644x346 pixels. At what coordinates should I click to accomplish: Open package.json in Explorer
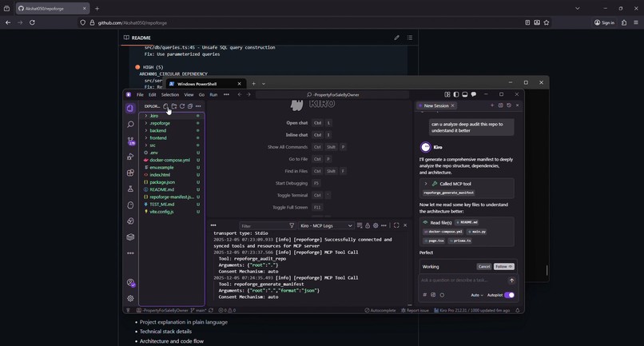coord(162,182)
